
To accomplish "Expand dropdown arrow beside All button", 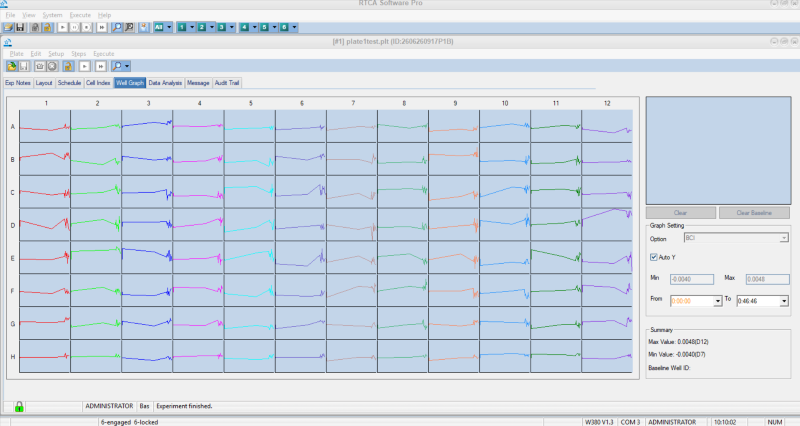I will pos(169,28).
